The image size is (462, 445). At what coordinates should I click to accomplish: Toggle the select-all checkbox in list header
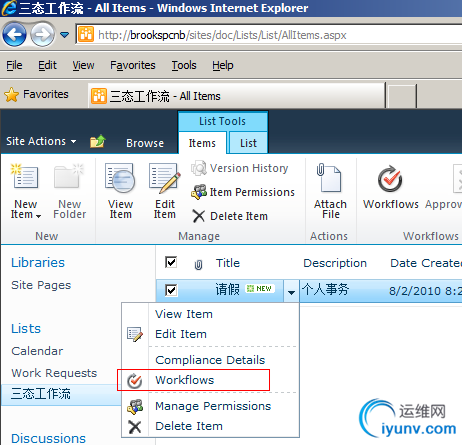click(171, 262)
